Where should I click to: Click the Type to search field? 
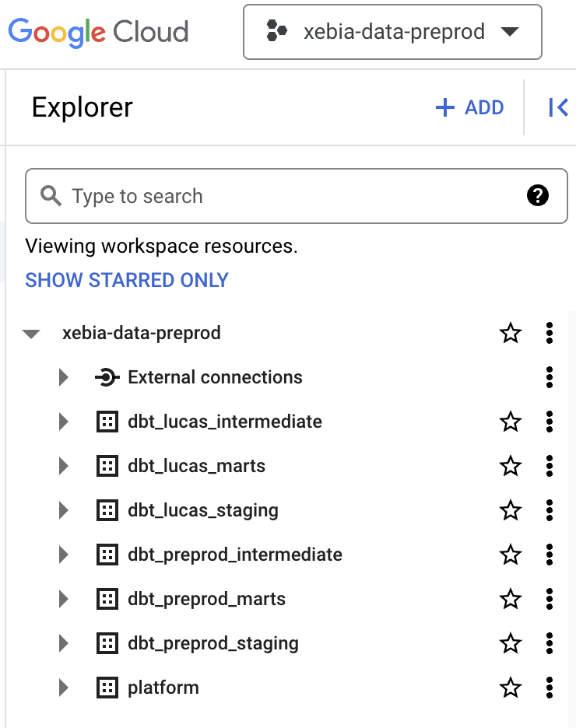point(297,196)
